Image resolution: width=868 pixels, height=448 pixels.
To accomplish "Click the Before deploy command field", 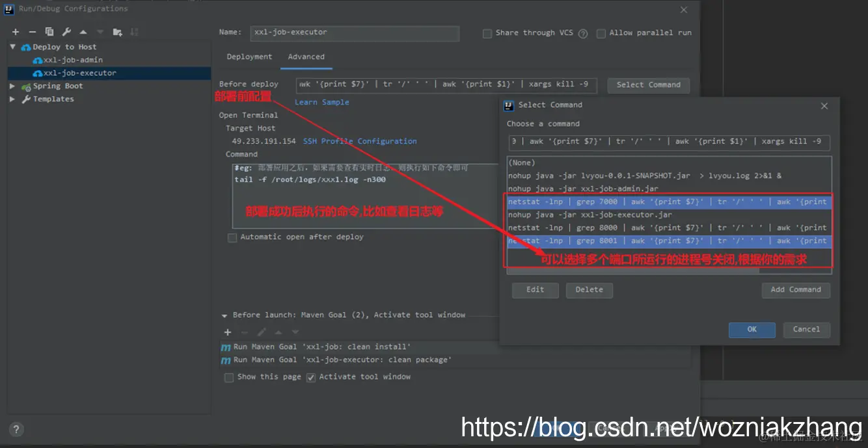I will point(446,85).
